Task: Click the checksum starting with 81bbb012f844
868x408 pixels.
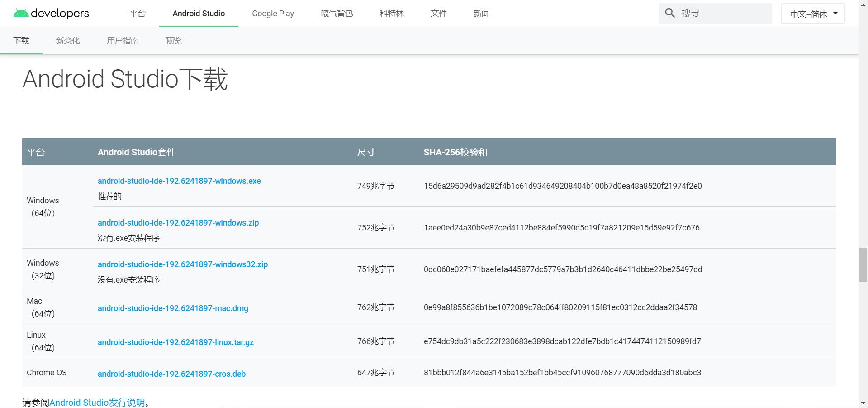Action: point(562,373)
